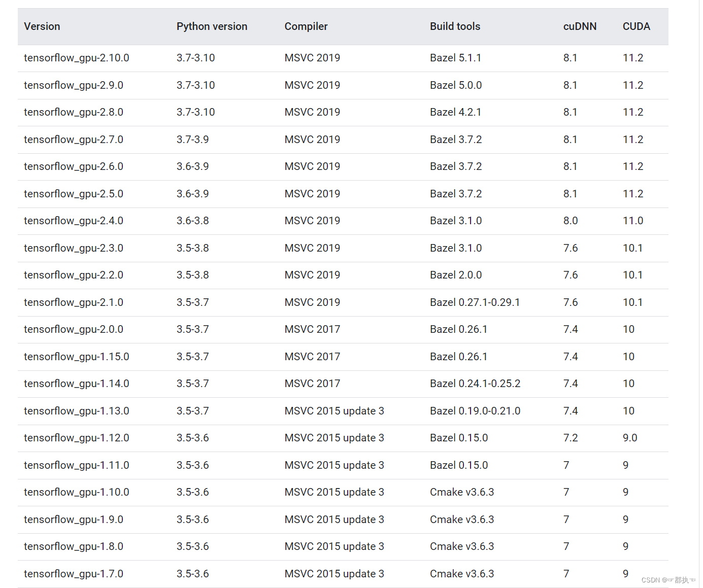Click the CUDA column header

coord(637,26)
